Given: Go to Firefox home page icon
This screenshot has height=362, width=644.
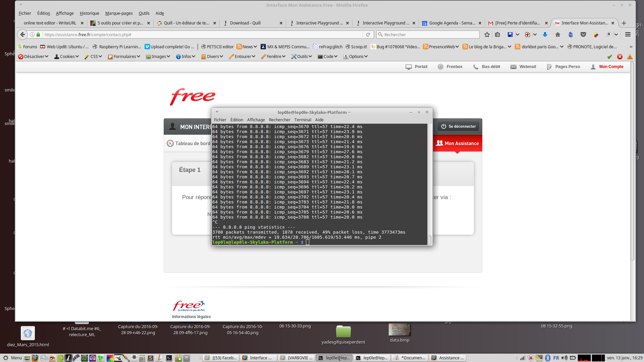Looking at the screenshot, I should [558, 35].
